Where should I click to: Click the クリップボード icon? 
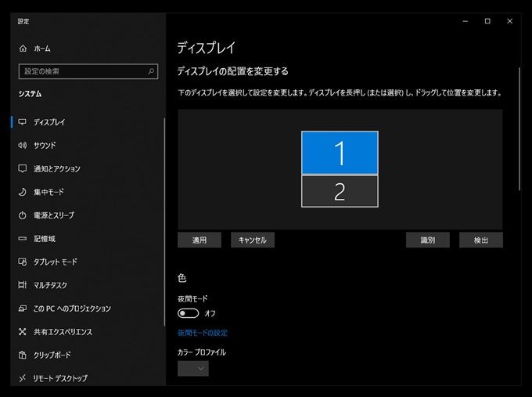coord(23,355)
